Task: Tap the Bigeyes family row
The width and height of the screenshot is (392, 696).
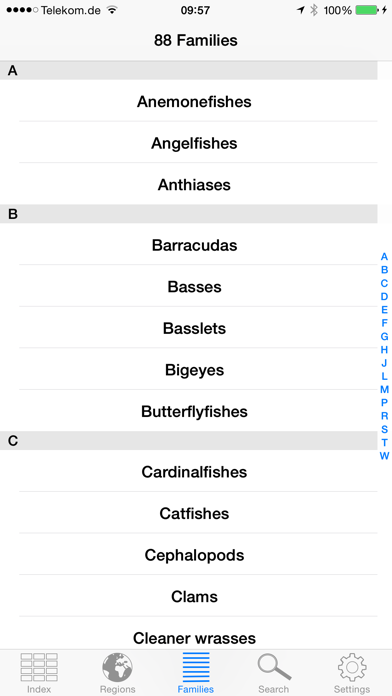Action: click(194, 369)
